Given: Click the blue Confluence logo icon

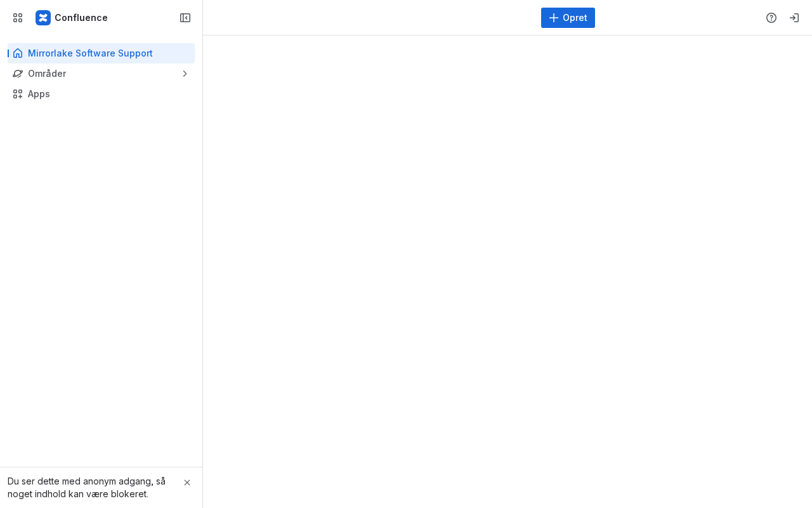Looking at the screenshot, I should (x=43, y=18).
